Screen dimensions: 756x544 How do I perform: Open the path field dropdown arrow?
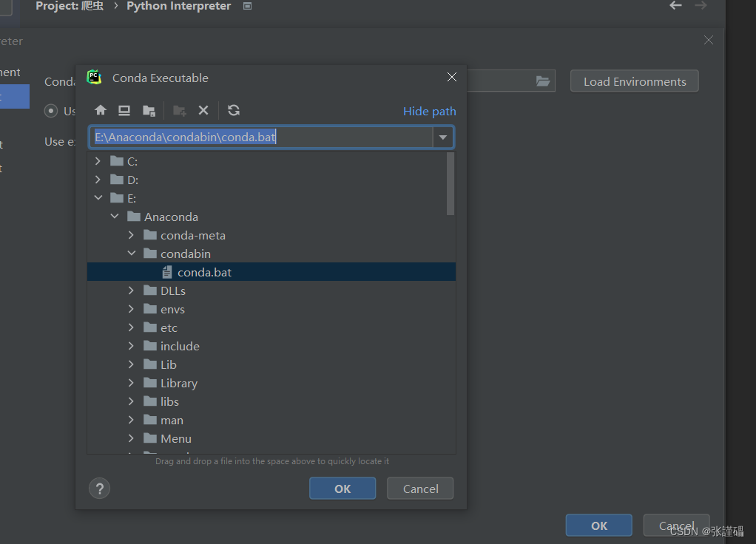pos(442,137)
